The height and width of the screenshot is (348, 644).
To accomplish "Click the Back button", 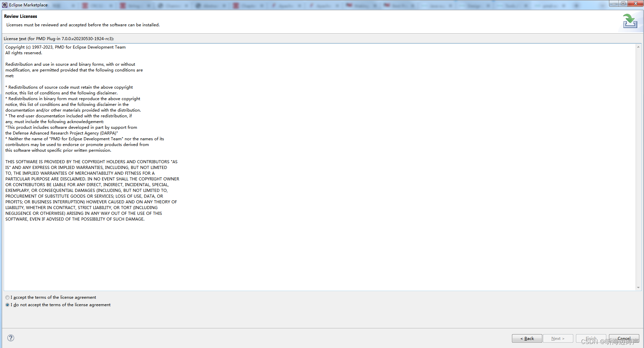I will 527,339.
